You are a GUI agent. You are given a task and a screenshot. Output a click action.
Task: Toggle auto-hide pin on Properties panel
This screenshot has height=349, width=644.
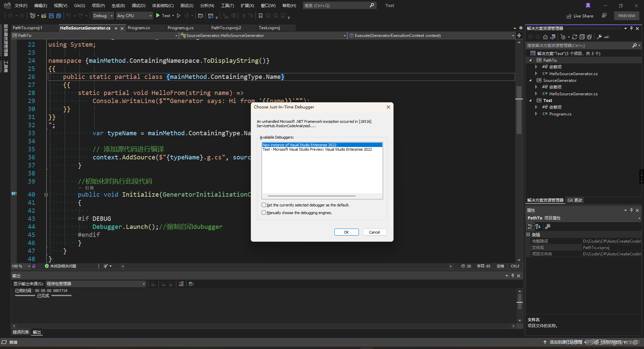[631, 210]
